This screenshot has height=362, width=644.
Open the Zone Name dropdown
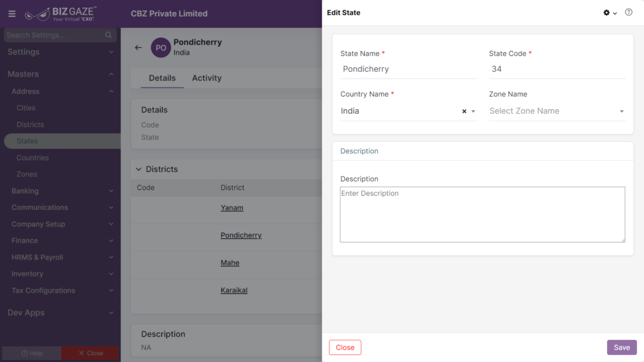557,111
